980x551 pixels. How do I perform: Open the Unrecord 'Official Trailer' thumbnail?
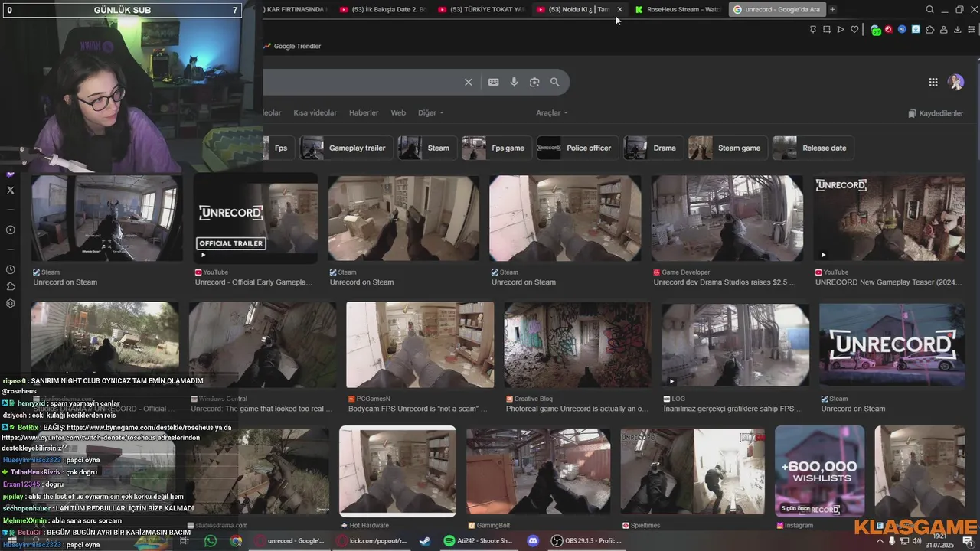256,218
